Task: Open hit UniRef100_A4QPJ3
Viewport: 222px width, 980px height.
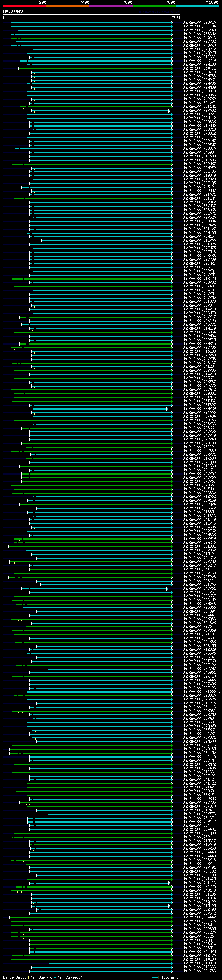Action: click(199, 38)
